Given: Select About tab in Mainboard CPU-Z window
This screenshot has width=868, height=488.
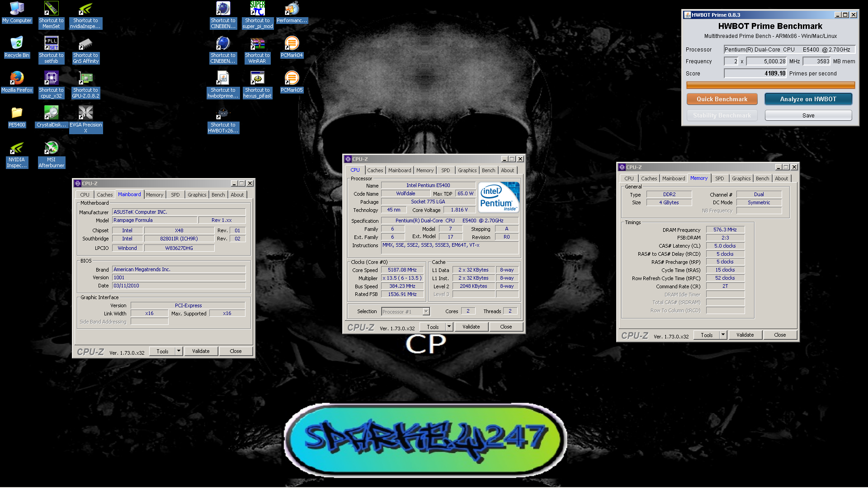Looking at the screenshot, I should pos(237,195).
